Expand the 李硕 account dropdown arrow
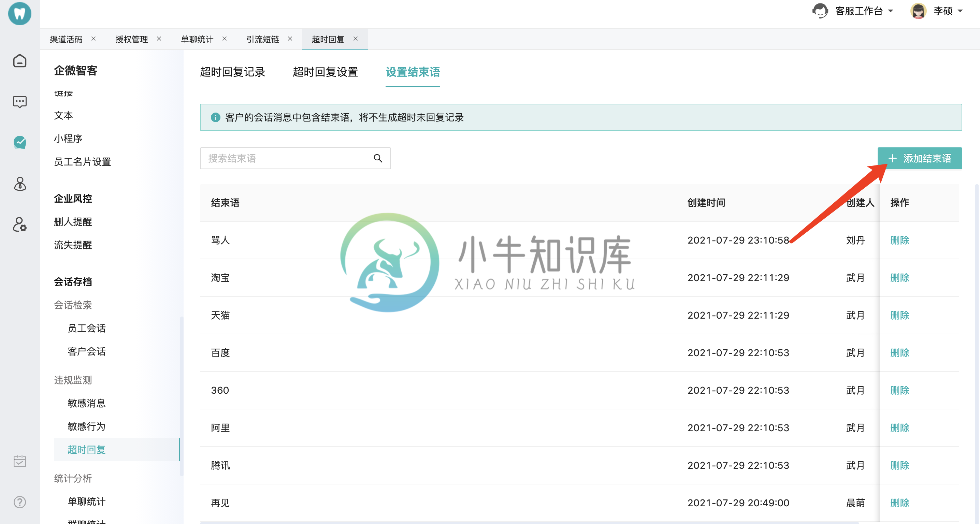 [960, 11]
